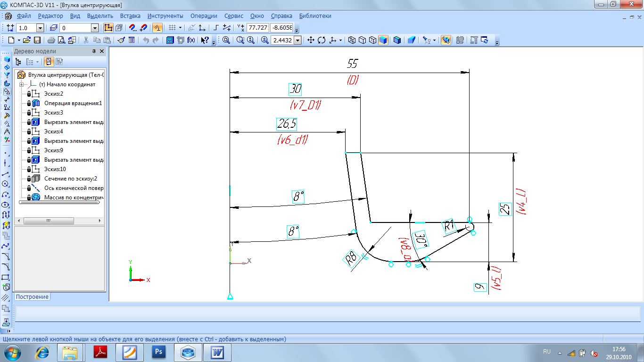The height and width of the screenshot is (362, 644).
Task: Open the Инструменты menu
Action: 165,16
